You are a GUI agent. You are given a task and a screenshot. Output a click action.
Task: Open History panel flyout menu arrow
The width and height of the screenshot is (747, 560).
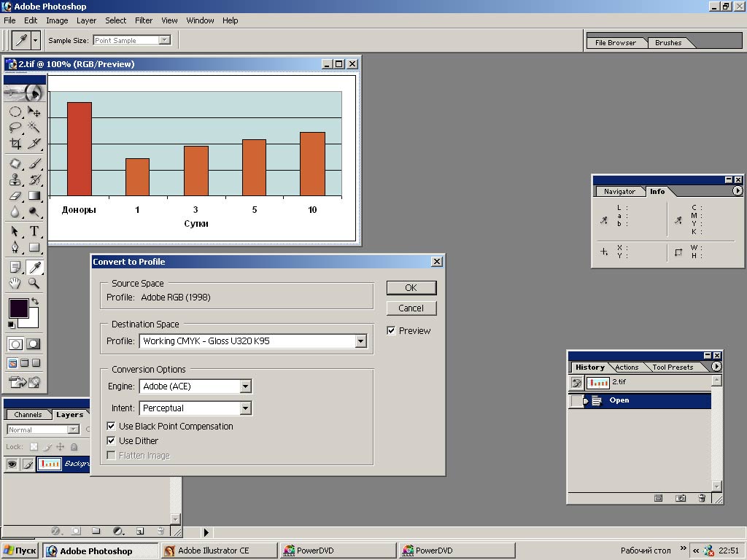pyautogui.click(x=716, y=367)
